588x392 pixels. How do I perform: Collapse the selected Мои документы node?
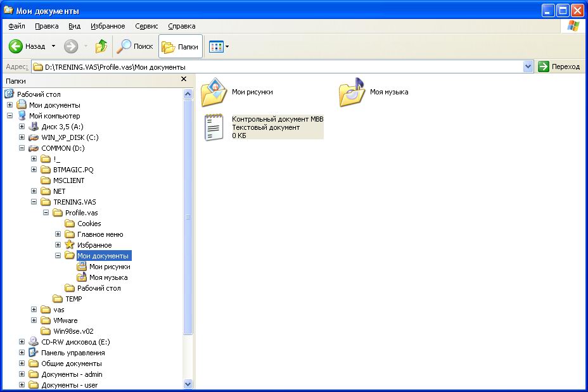pos(58,256)
